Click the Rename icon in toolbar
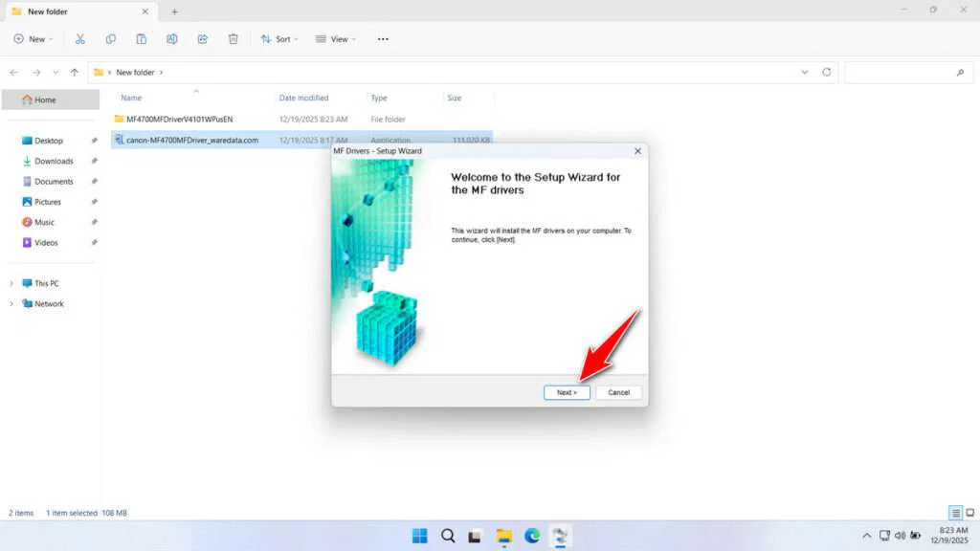Viewport: 980px width, 551px height. point(172,39)
